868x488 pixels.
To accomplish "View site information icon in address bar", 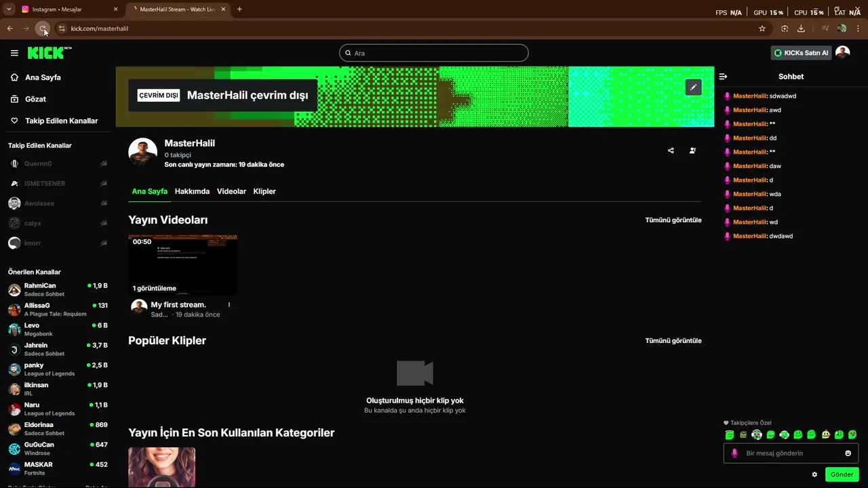I will (62, 28).
